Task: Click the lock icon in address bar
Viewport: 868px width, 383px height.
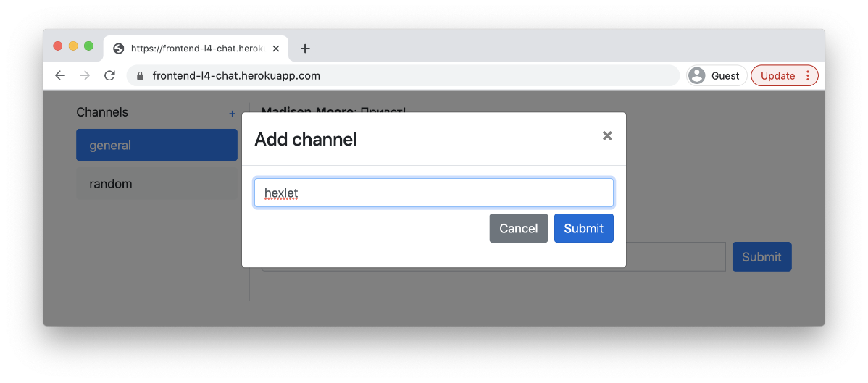Action: click(141, 76)
